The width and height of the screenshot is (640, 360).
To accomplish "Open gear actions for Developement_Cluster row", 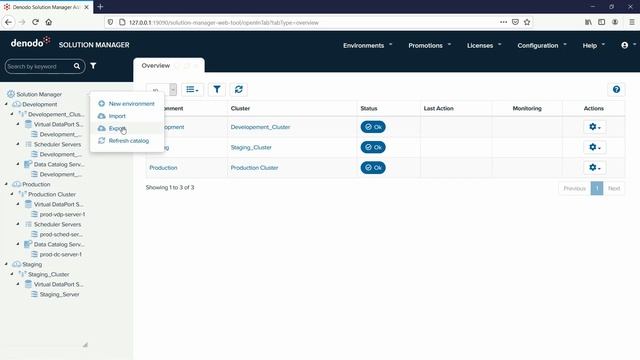I will (x=595, y=127).
